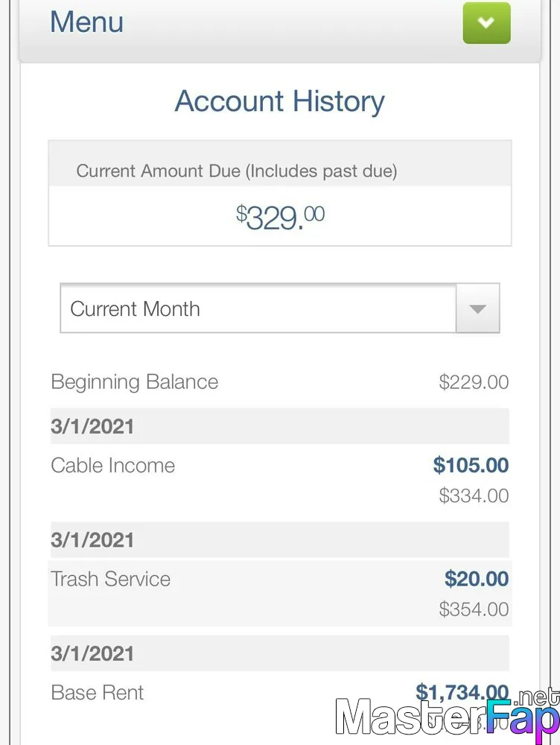
Task: Click the $105.00 Cable Income charge
Action: 471,465
